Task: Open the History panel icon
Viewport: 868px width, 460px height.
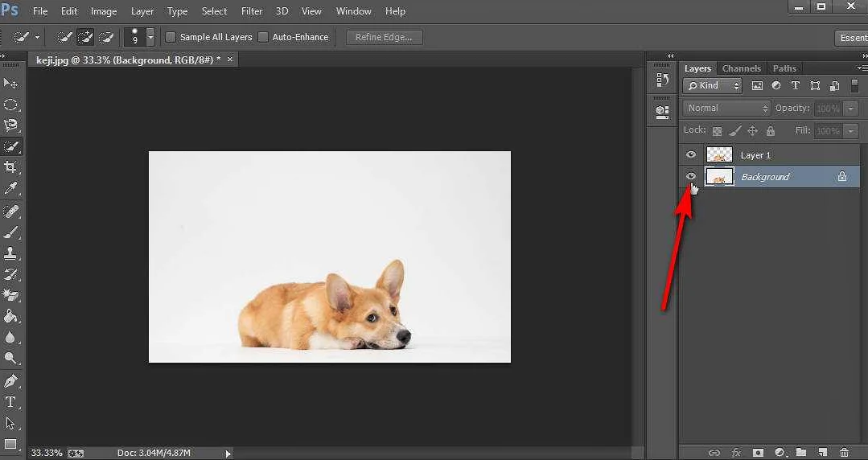Action: [x=662, y=80]
